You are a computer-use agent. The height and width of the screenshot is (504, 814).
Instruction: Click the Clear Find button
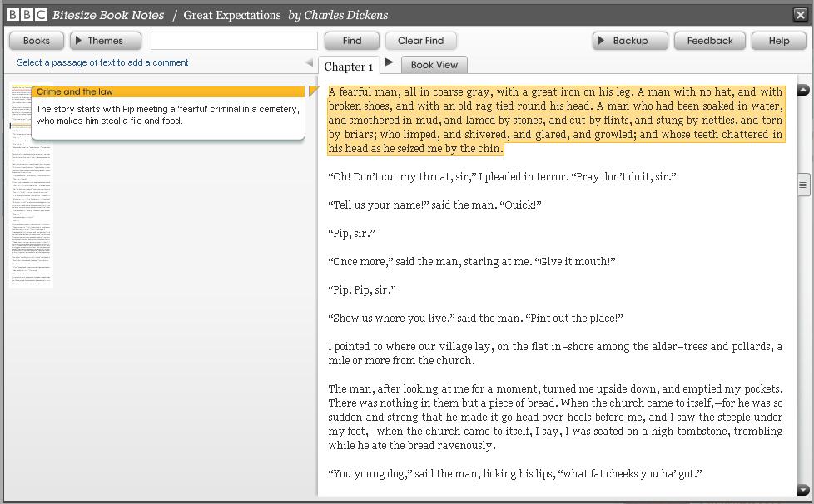(420, 41)
